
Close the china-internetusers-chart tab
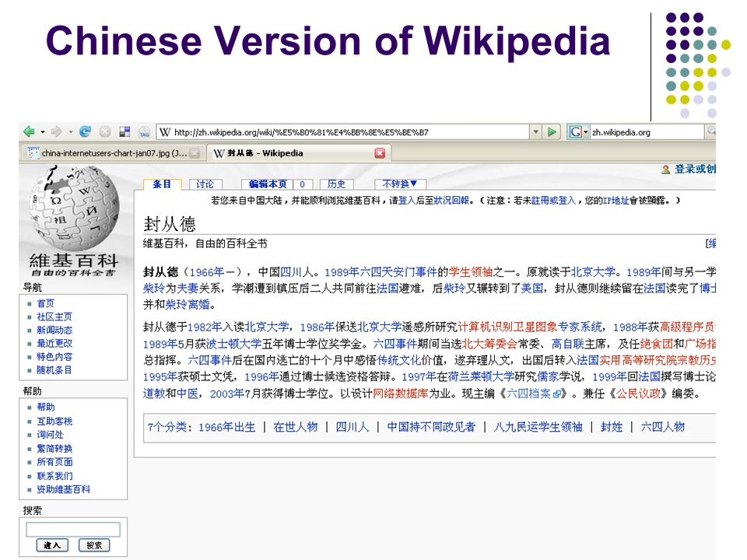point(194,153)
